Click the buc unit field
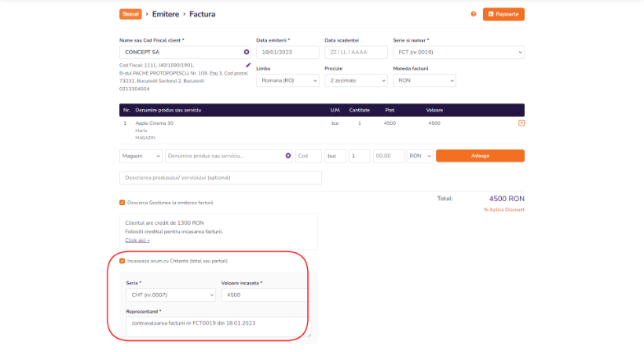The image size is (644, 352). click(x=335, y=156)
